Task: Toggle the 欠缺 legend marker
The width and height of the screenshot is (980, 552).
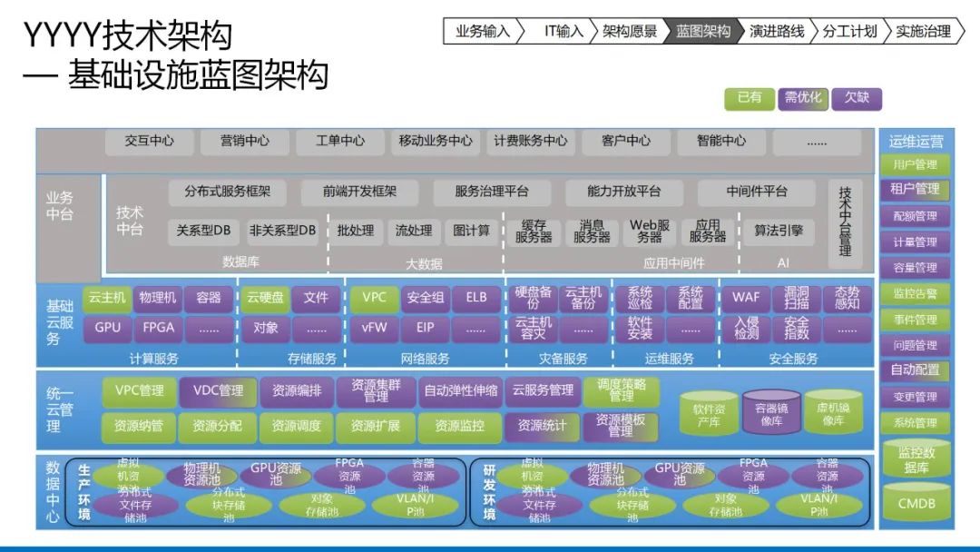Action: tap(857, 96)
